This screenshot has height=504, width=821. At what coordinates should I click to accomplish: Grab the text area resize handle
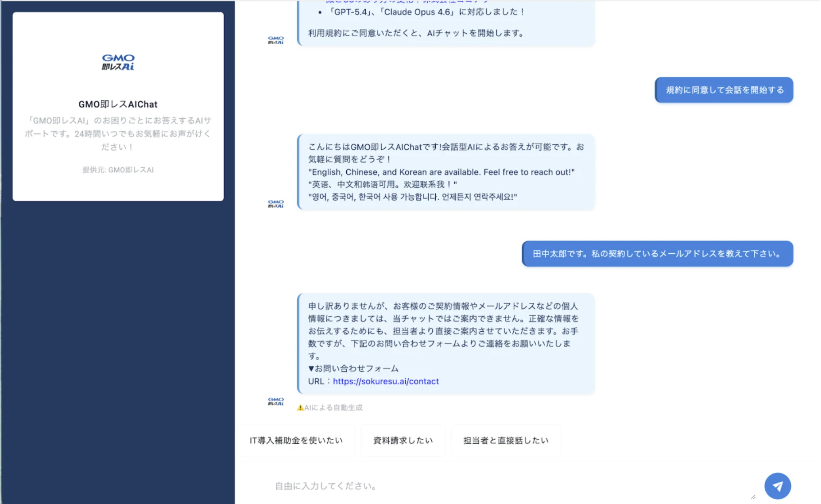753,496
